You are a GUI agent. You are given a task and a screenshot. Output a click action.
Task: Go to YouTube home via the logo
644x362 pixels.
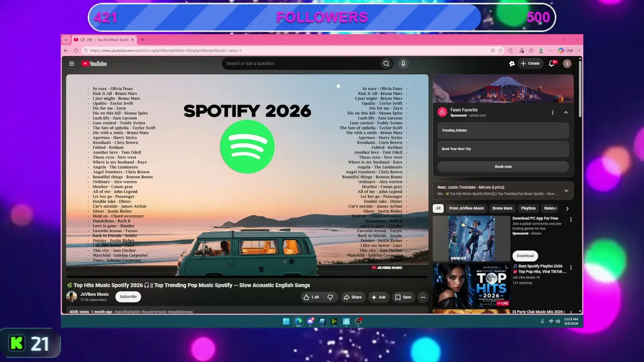(94, 64)
